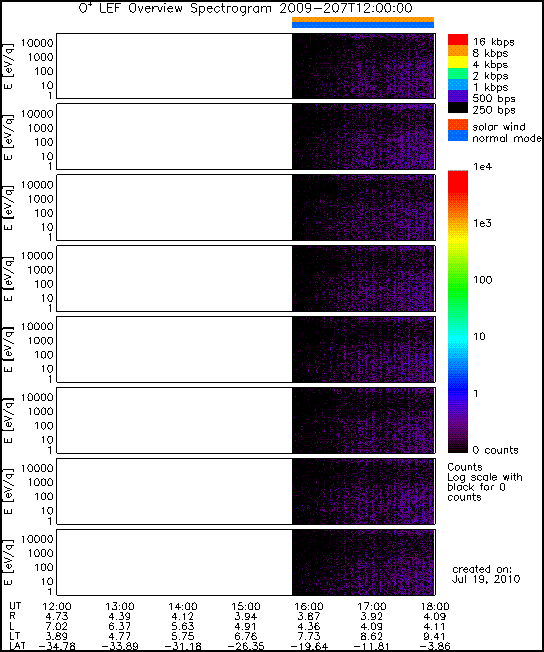The image size is (544, 652).
Task: Click the 12:00 UT tick label
Action: (x=57, y=606)
